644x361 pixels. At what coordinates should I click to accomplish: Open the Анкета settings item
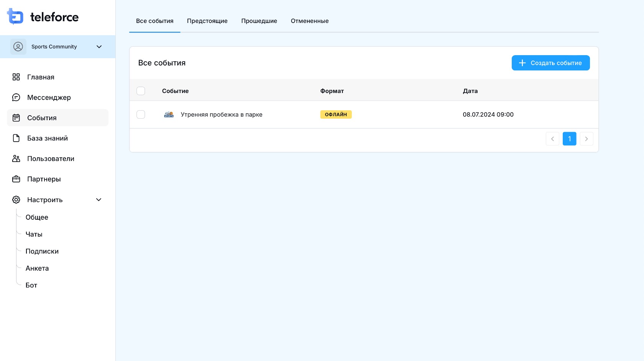coord(37,268)
